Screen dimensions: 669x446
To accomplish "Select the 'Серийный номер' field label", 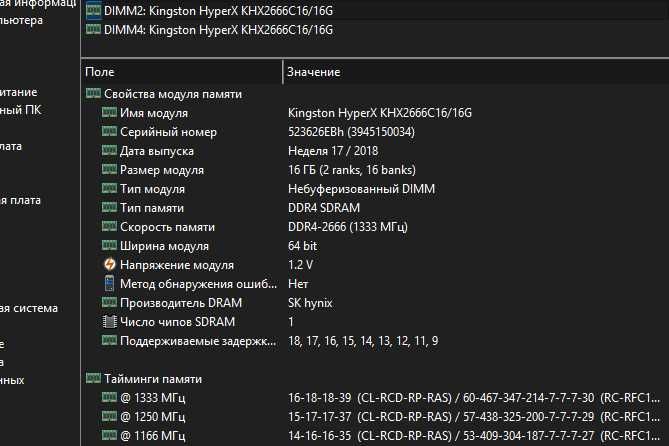I will point(168,132).
